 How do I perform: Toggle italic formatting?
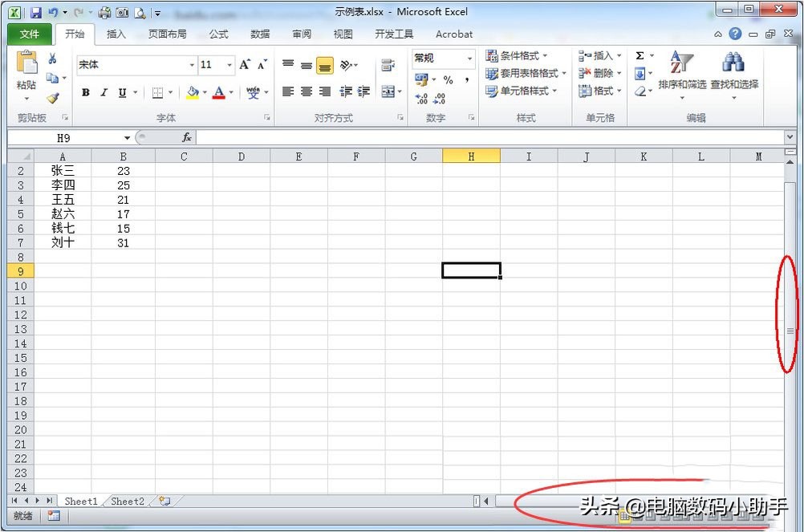pos(104,93)
